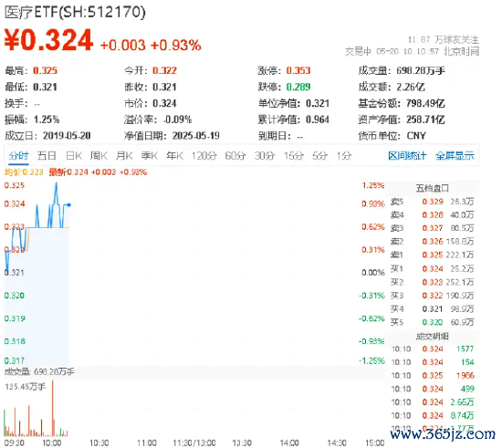
Task: Click the 1.25% percent axis label
Action: coord(373,185)
